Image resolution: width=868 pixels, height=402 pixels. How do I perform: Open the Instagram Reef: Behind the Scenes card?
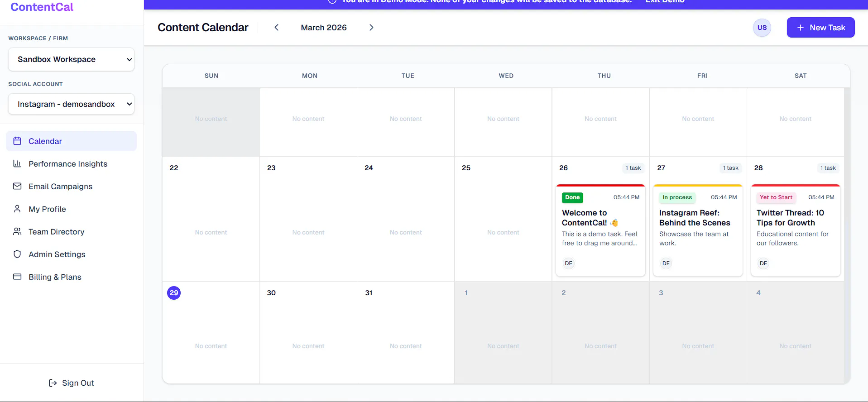[698, 230]
